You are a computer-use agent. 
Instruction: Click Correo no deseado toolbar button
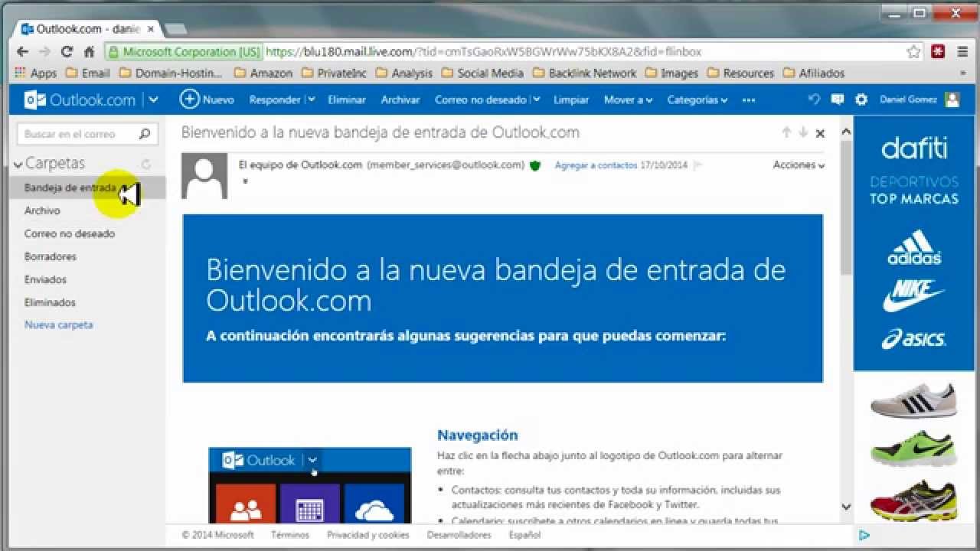click(x=481, y=99)
